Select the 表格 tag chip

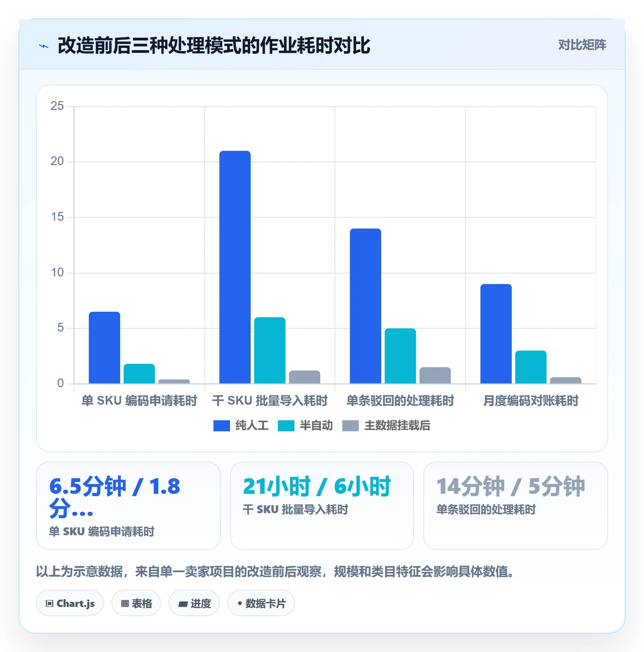coord(136,603)
